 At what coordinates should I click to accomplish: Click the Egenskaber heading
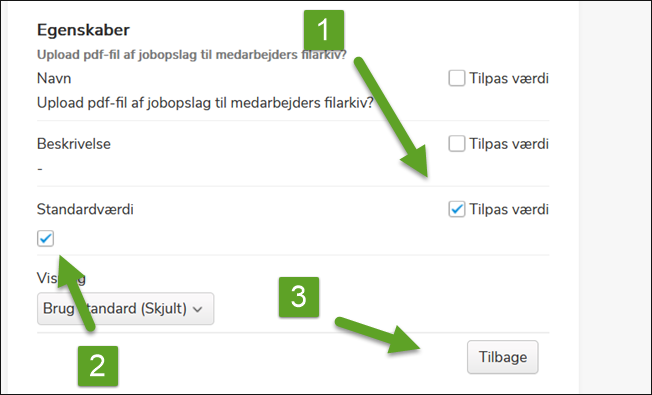(83, 30)
